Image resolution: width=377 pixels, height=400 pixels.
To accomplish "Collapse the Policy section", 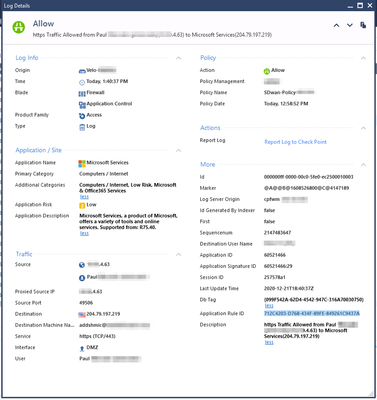I will [363, 58].
